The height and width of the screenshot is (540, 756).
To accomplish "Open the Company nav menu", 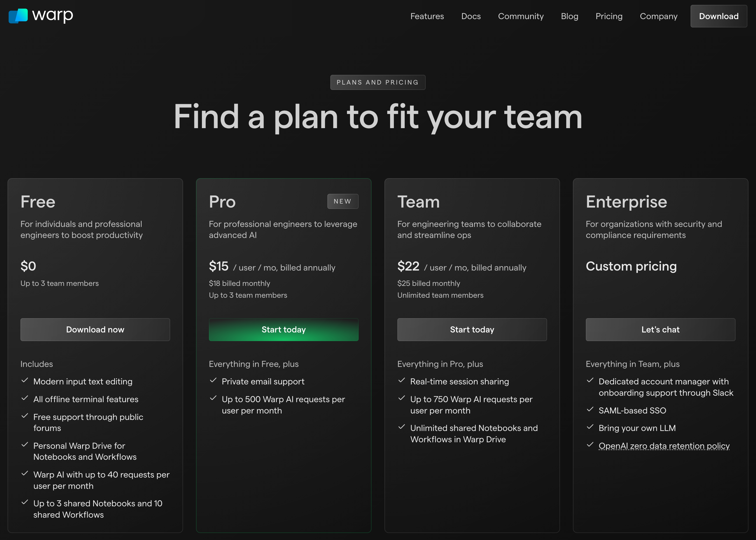I will coord(658,16).
